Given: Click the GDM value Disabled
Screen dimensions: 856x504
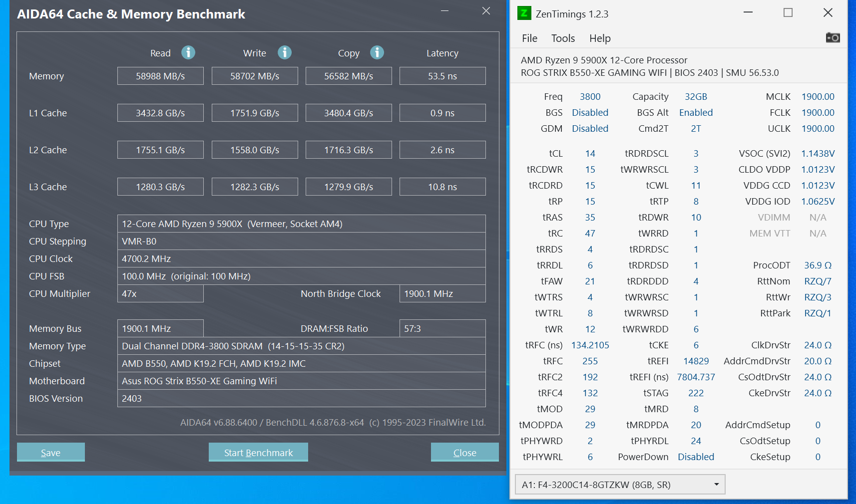Looking at the screenshot, I should (590, 128).
